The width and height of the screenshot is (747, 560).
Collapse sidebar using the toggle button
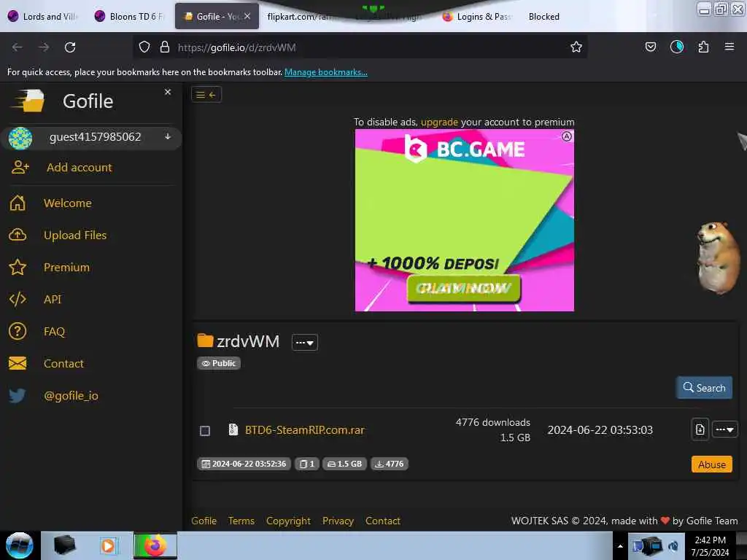click(x=206, y=95)
